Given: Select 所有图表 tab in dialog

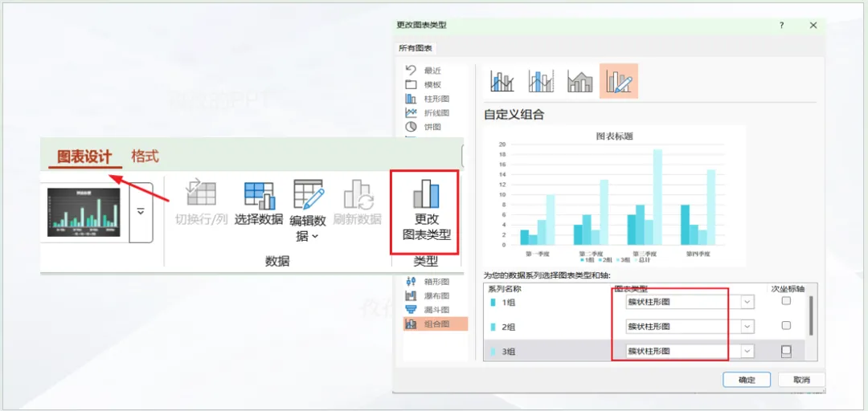Looking at the screenshot, I should click(416, 48).
